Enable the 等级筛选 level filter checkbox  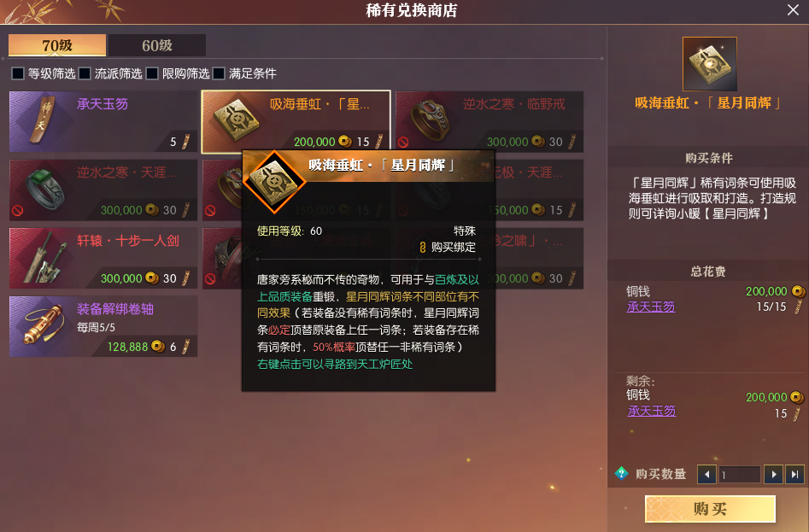tap(18, 73)
